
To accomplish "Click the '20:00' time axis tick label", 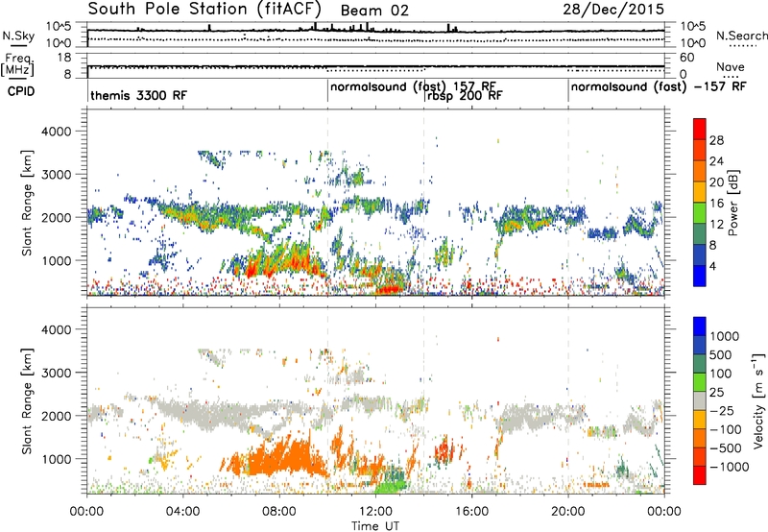I will tap(568, 512).
